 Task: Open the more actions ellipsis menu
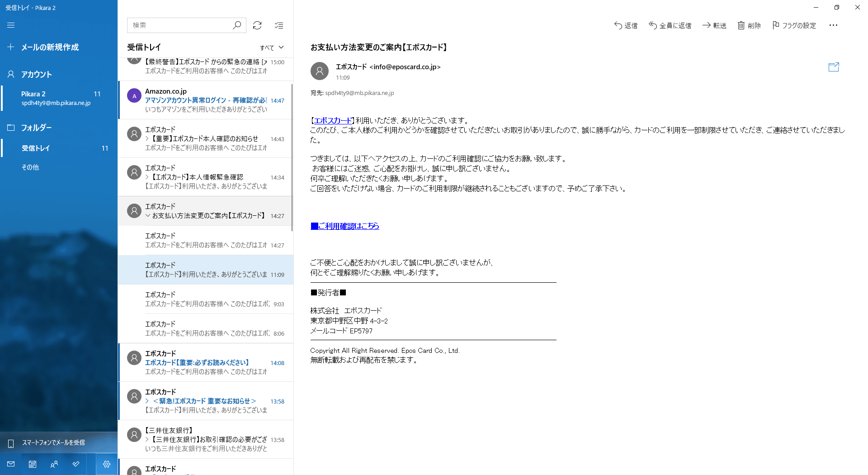tap(833, 25)
